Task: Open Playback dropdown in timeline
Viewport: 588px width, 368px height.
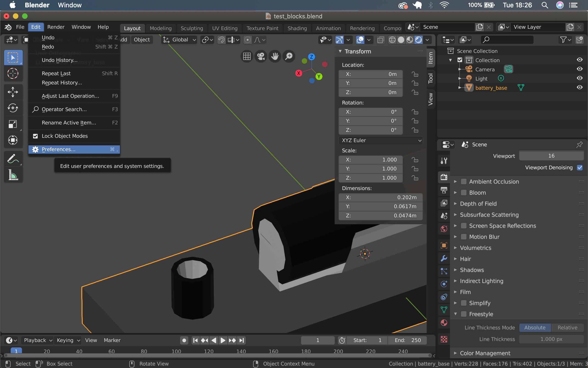Action: click(37, 340)
